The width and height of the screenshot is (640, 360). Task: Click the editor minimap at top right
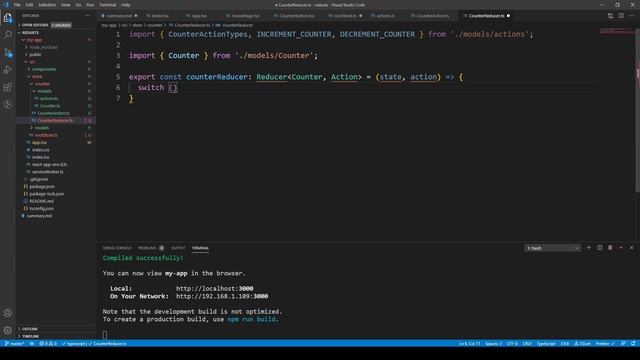(x=616, y=31)
